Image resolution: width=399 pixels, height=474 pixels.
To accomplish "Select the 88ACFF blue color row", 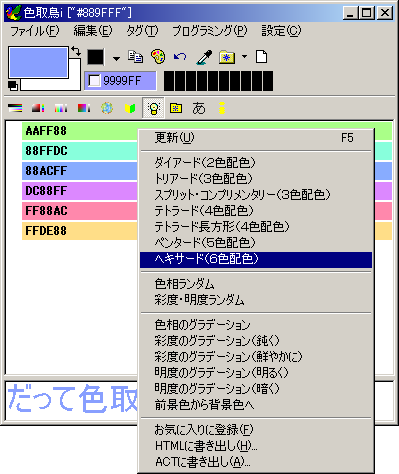I will [80, 171].
